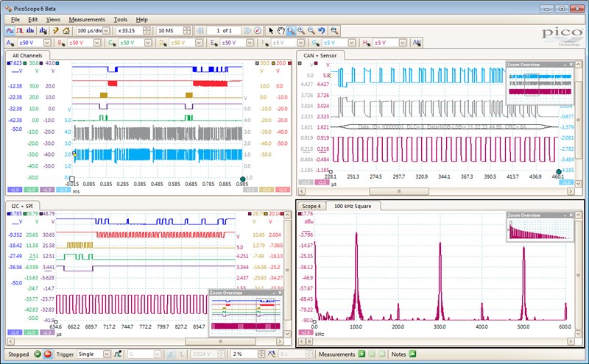Open the timebase 100 µs/div dropdown
589x364 pixels.
point(107,31)
